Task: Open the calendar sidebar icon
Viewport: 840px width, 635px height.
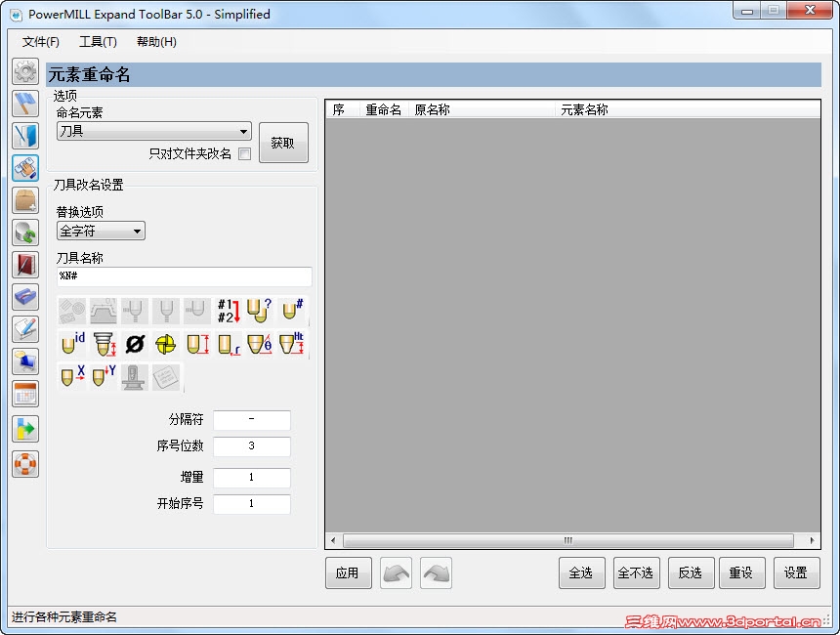Action: pyautogui.click(x=25, y=395)
